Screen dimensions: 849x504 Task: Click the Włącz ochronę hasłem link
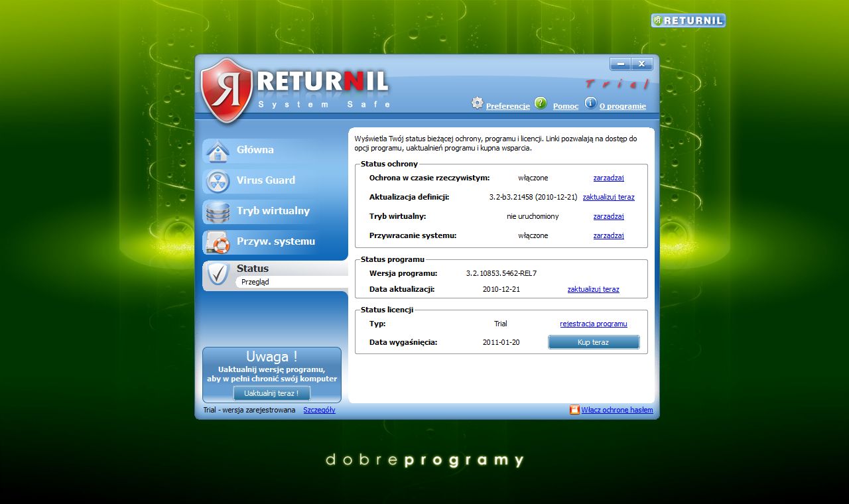(x=617, y=410)
